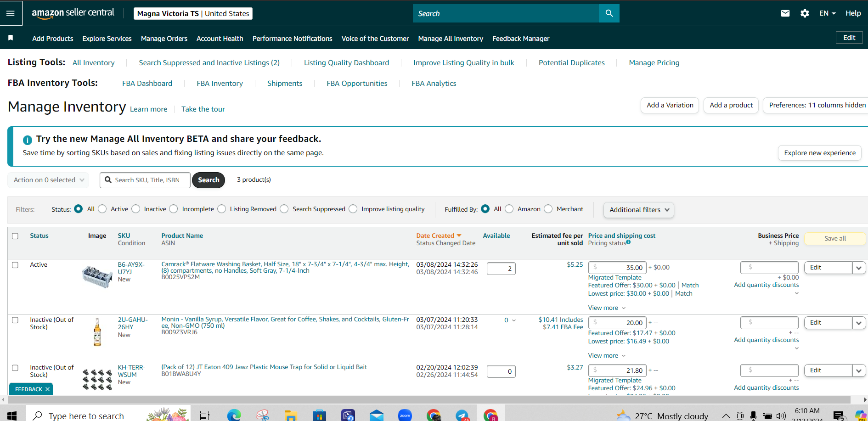The height and width of the screenshot is (421, 868).
Task: Click the Add a Variation button
Action: coord(670,105)
